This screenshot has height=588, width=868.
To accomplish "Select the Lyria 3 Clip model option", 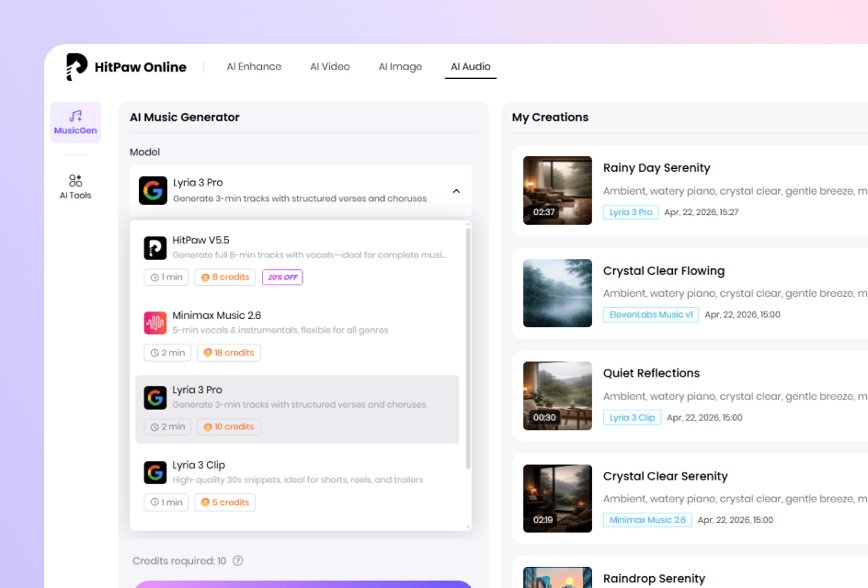I will pyautogui.click(x=297, y=484).
